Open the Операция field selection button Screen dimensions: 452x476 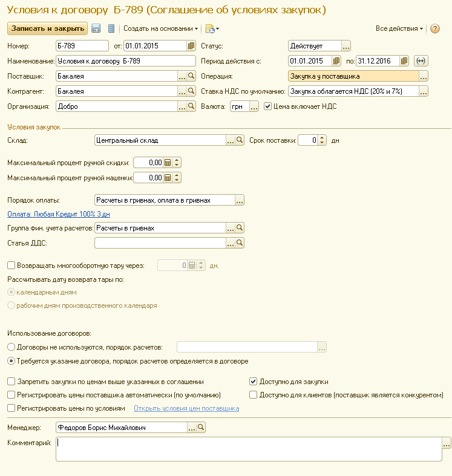pos(424,76)
